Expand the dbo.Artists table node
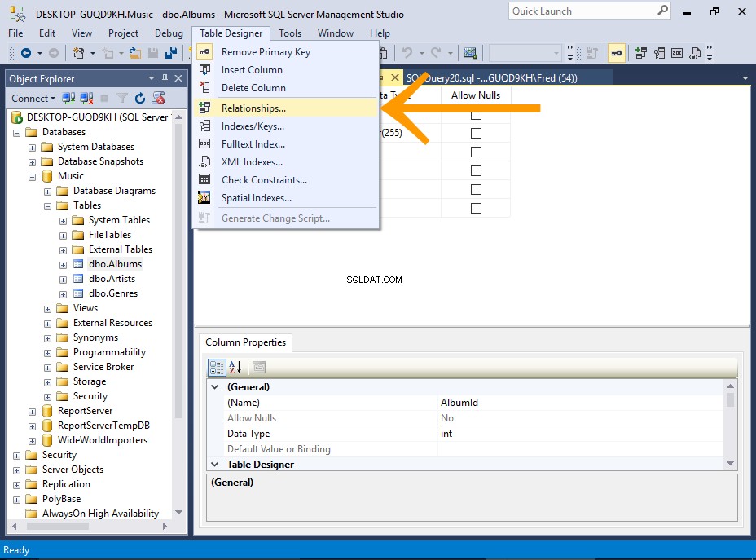 click(64, 280)
